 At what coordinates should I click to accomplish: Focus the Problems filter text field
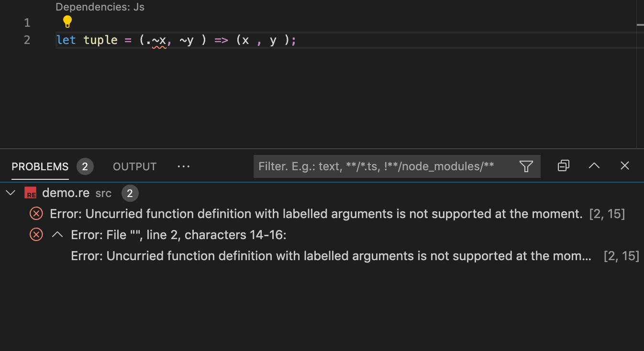click(383, 166)
